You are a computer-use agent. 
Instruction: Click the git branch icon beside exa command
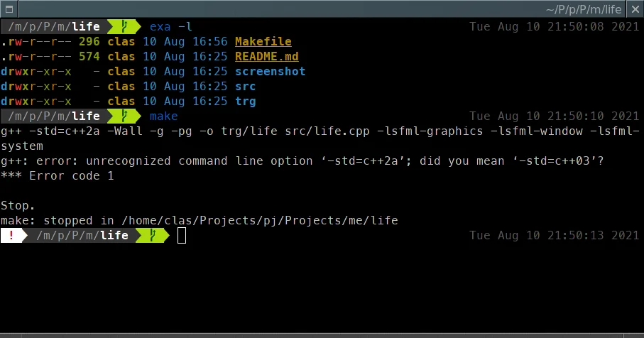point(124,27)
